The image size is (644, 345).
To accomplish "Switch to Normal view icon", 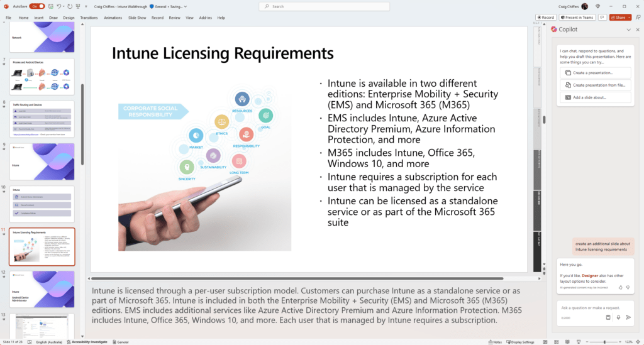I will (545, 342).
